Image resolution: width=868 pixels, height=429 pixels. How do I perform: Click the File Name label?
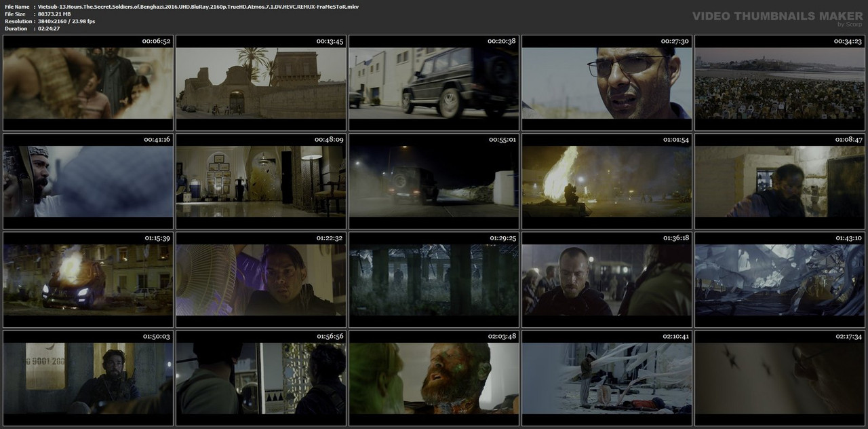pyautogui.click(x=17, y=7)
